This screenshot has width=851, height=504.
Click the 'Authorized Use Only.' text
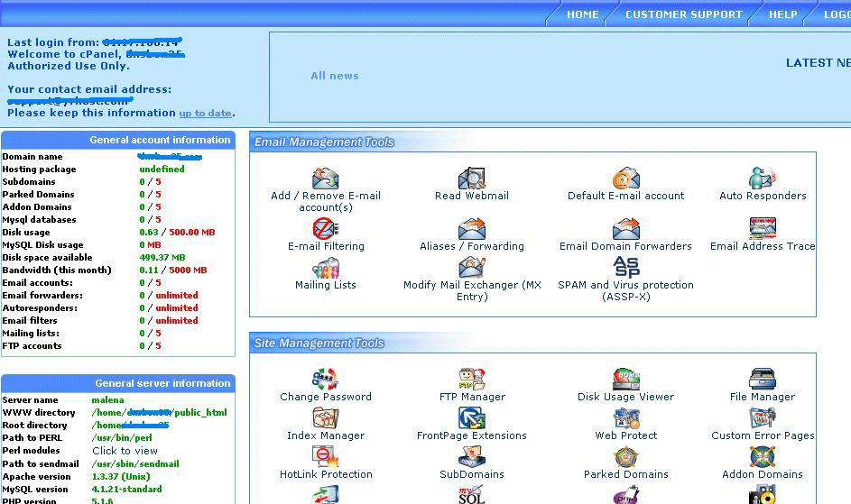click(69, 66)
